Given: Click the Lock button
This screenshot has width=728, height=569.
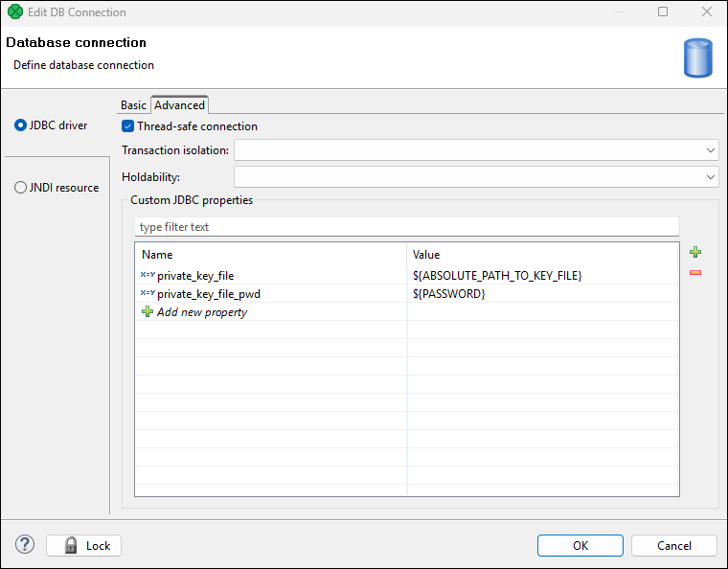Looking at the screenshot, I should 84,545.
